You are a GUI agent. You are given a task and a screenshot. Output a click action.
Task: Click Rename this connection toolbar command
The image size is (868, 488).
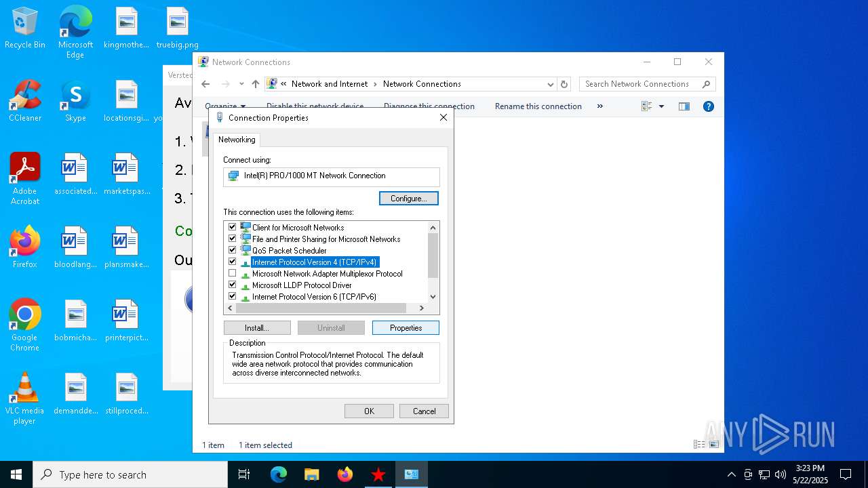(x=538, y=106)
